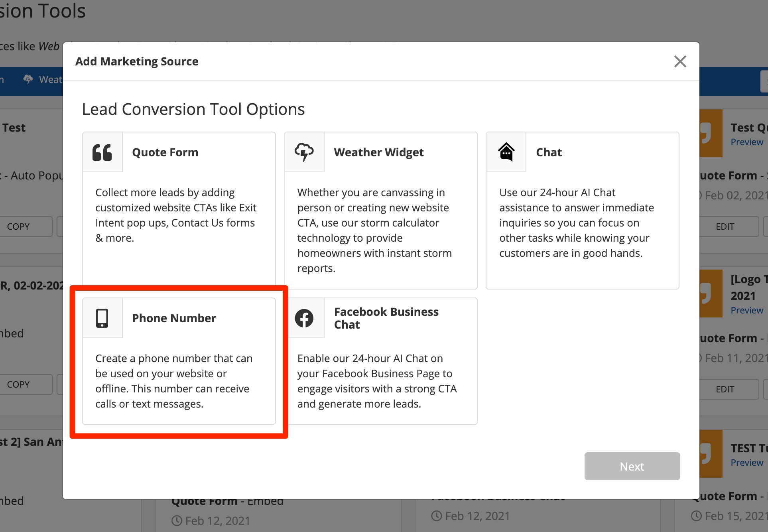Click the Facebook logo icon
The image size is (768, 532).
tap(304, 318)
